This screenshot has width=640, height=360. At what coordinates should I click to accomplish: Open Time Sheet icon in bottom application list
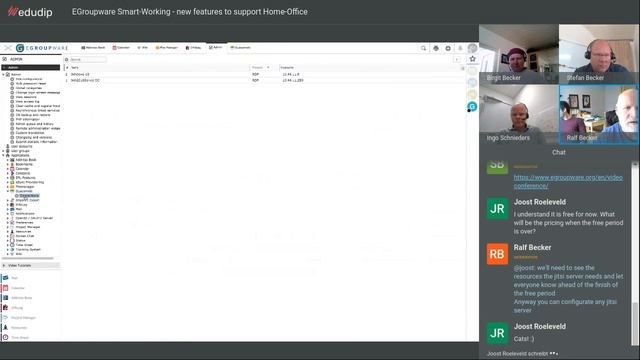tap(6, 338)
